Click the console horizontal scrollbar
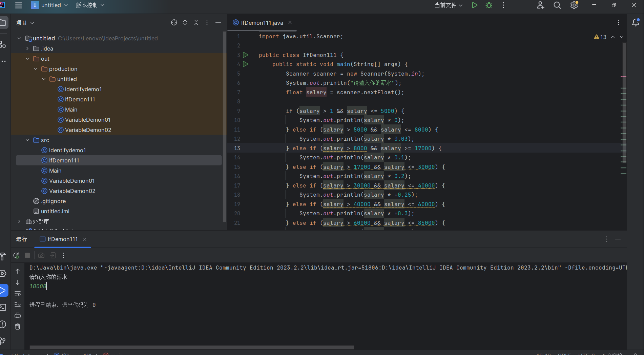Image resolution: width=644 pixels, height=355 pixels. click(191, 347)
